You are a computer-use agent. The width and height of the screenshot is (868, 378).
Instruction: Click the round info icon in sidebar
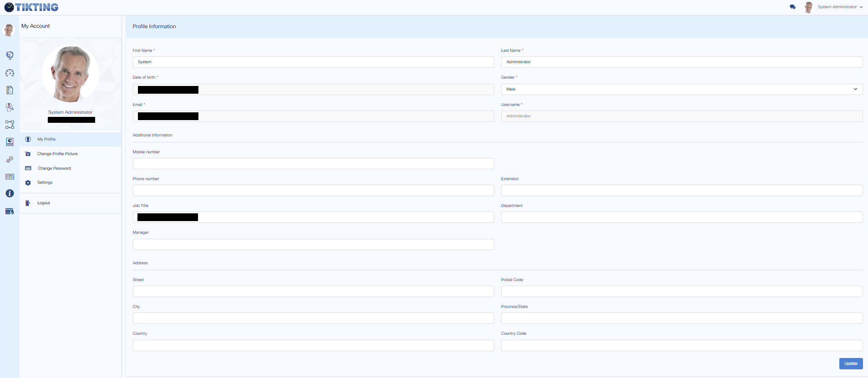point(10,193)
